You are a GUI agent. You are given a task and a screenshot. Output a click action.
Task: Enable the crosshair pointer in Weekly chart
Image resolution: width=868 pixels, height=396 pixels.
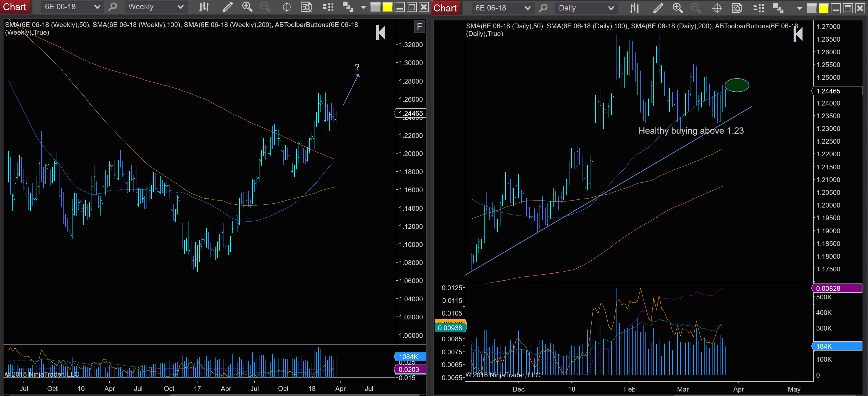287,7
